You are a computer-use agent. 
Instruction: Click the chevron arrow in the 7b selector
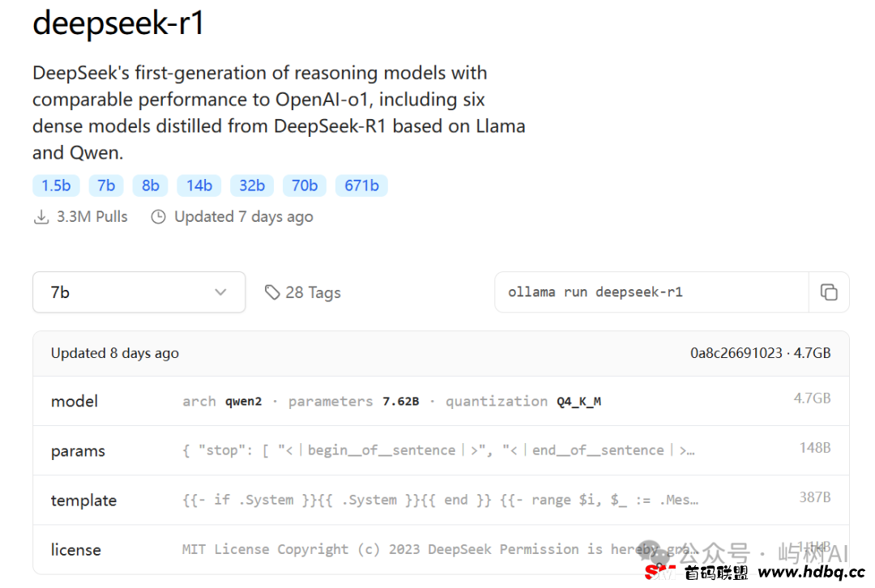[x=221, y=292]
